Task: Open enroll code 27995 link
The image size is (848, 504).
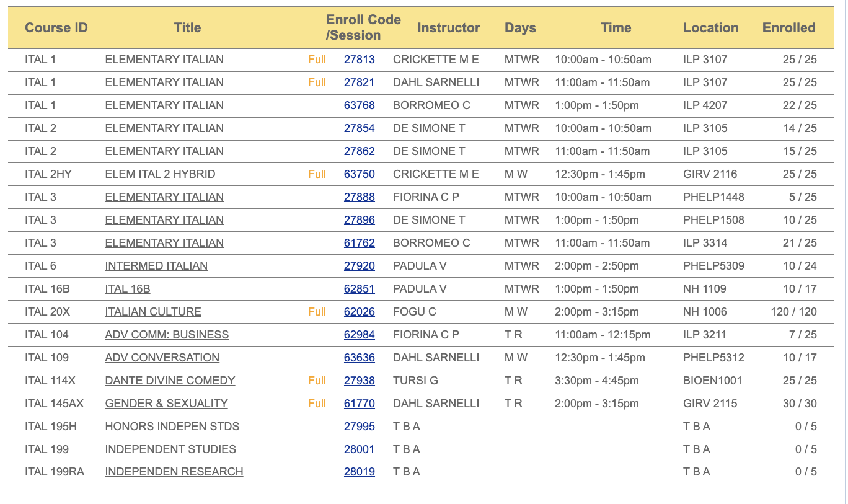Action: click(x=360, y=427)
